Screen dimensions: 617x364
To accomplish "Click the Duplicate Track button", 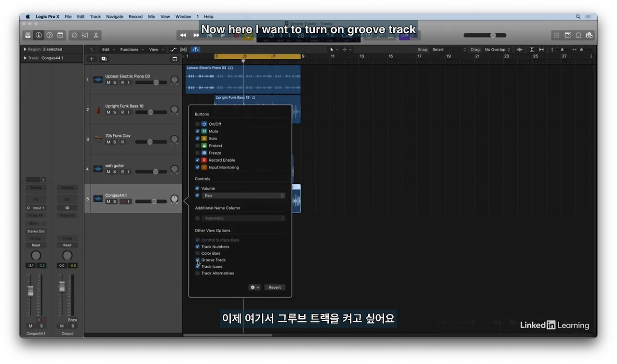I will (x=104, y=59).
